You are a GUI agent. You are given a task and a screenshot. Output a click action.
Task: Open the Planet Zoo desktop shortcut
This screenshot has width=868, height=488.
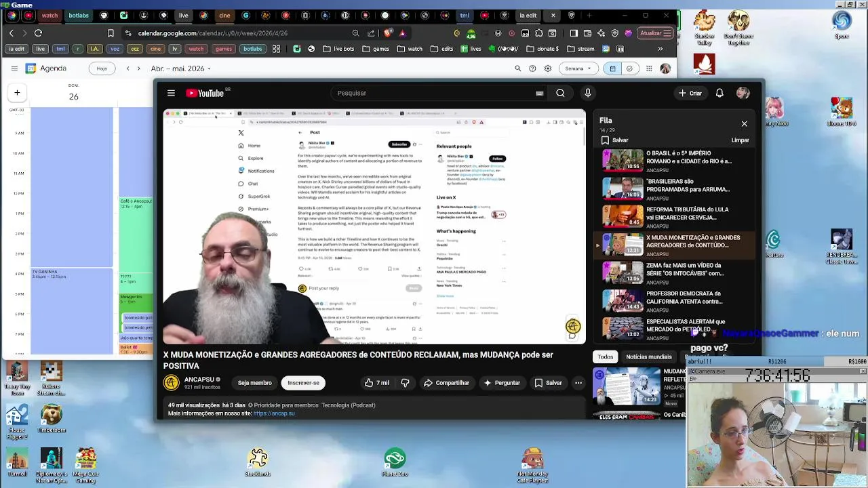pos(395,462)
